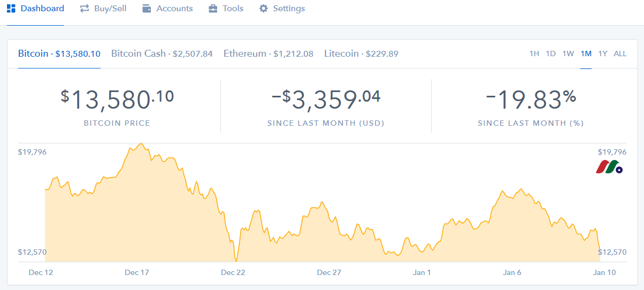Set chart range to 1H
The image size is (644, 290).
[534, 54]
